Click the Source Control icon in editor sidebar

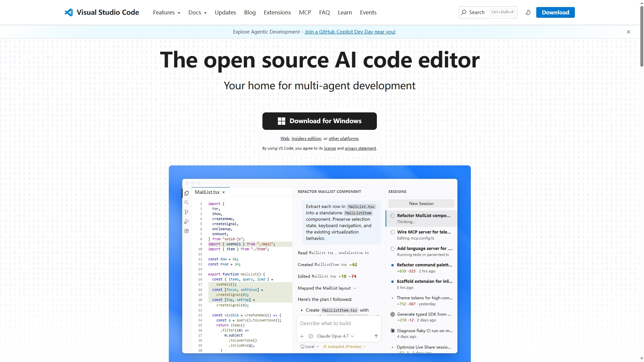tap(187, 212)
